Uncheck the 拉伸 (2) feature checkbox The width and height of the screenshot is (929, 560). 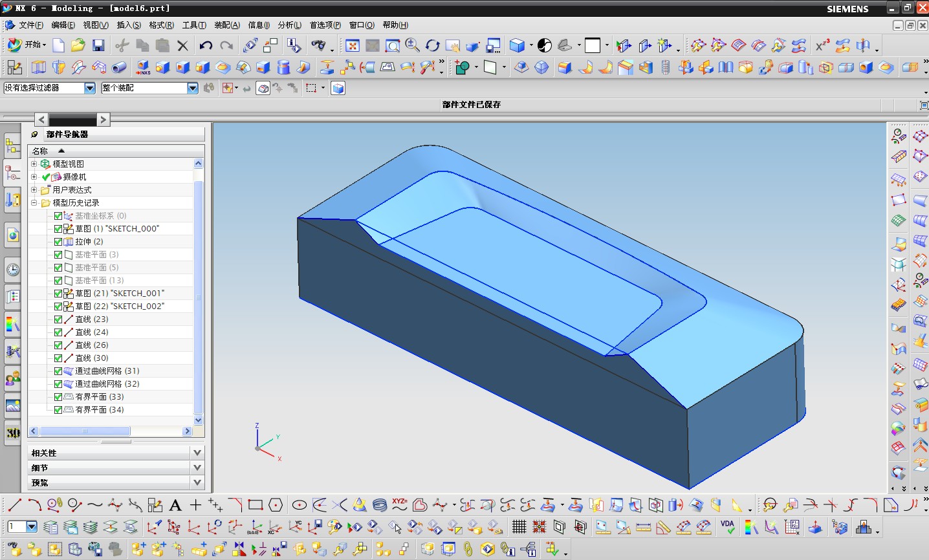[x=58, y=242]
